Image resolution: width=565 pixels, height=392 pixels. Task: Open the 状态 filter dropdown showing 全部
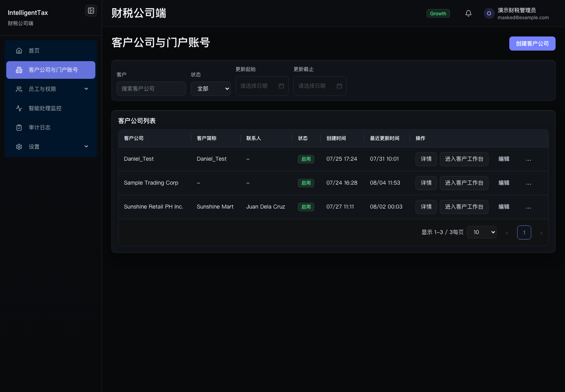click(x=211, y=89)
